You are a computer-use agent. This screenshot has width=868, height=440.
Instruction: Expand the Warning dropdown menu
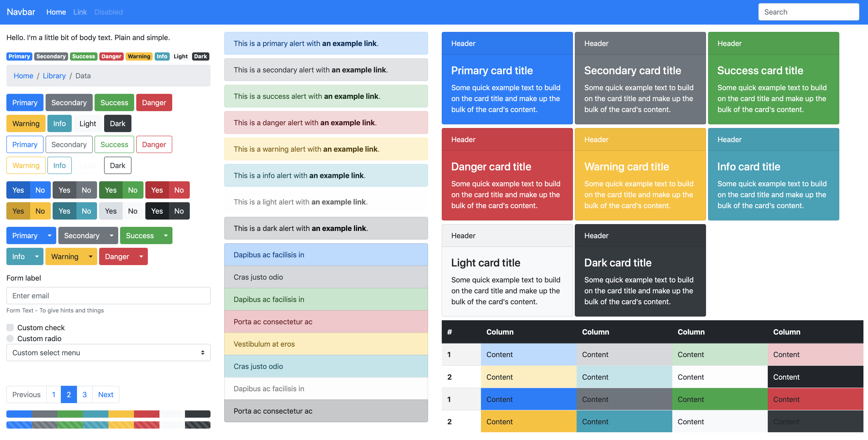pyautogui.click(x=90, y=256)
